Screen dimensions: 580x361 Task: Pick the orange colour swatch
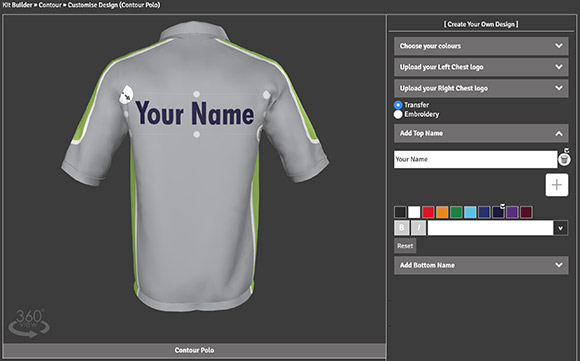442,212
